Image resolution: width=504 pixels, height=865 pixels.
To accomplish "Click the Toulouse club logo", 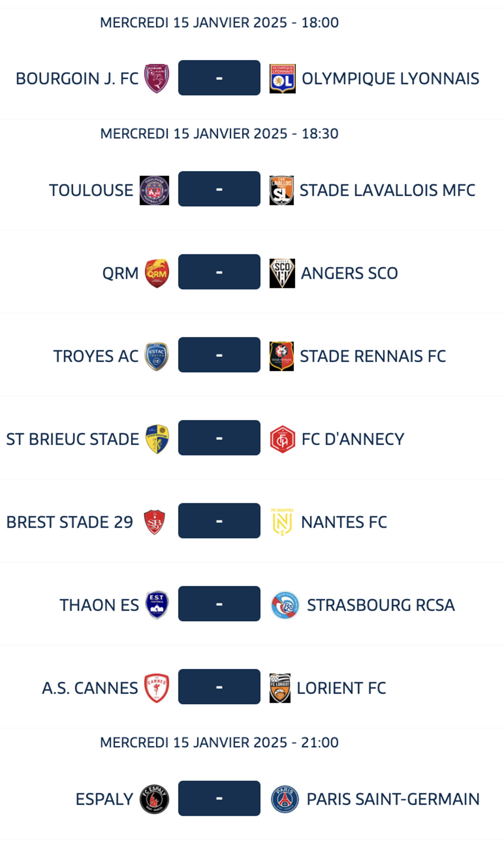I will click(x=154, y=190).
